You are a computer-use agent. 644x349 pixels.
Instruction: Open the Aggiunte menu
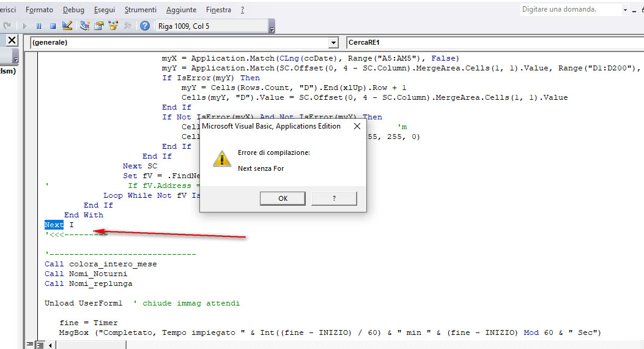[x=181, y=9]
